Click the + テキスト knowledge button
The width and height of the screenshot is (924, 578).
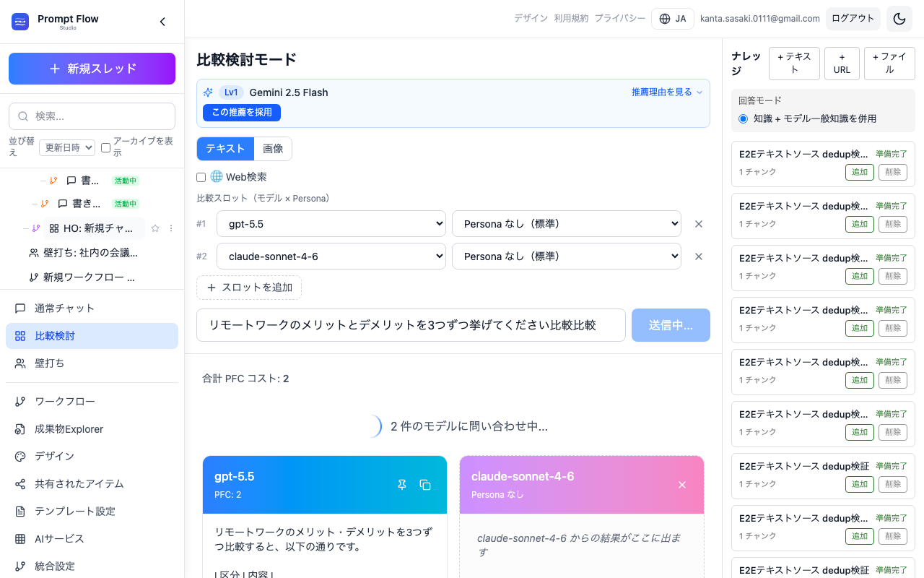(794, 64)
